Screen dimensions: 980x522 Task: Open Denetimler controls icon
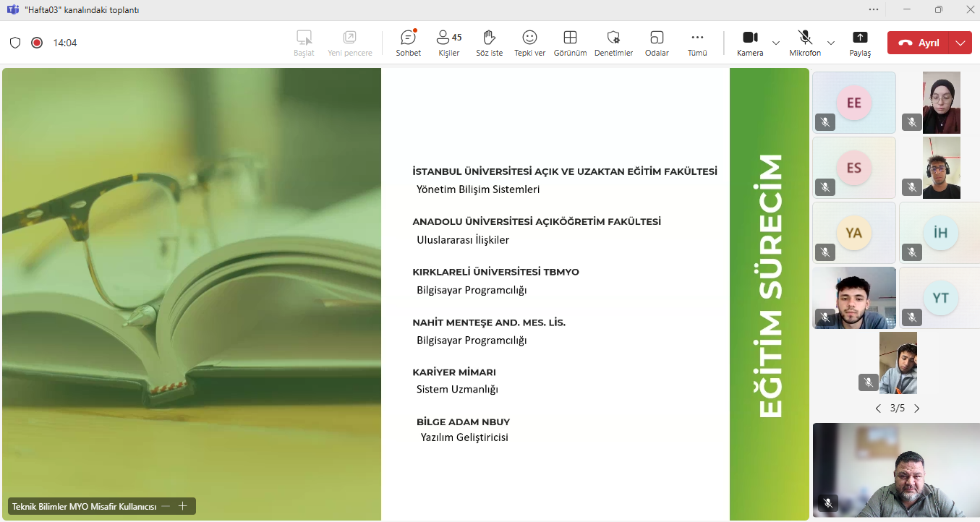point(613,43)
